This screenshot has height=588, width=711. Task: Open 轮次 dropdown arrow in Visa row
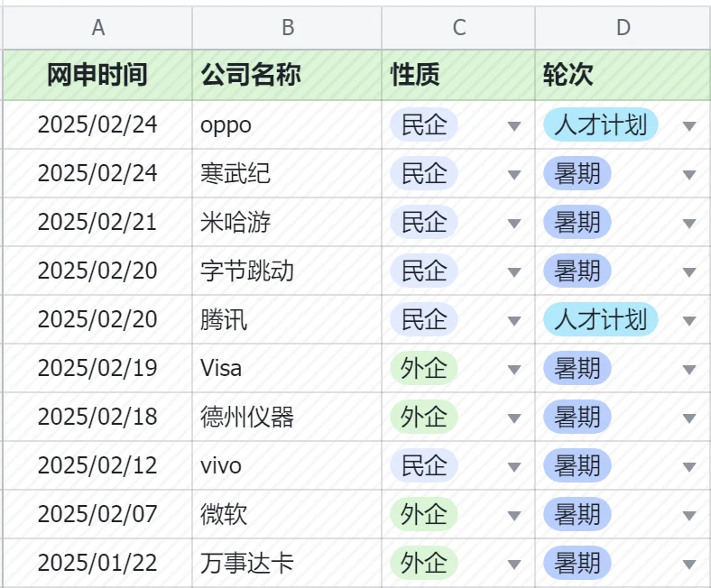689,370
